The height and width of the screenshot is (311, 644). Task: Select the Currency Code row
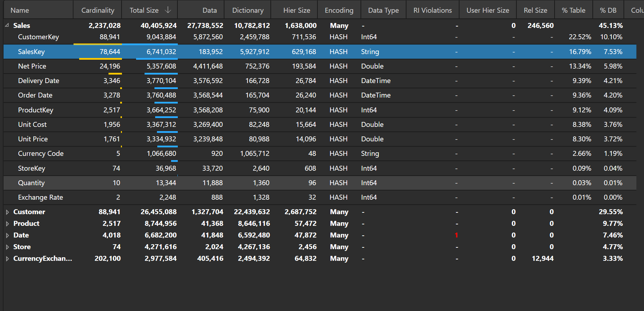(41, 154)
